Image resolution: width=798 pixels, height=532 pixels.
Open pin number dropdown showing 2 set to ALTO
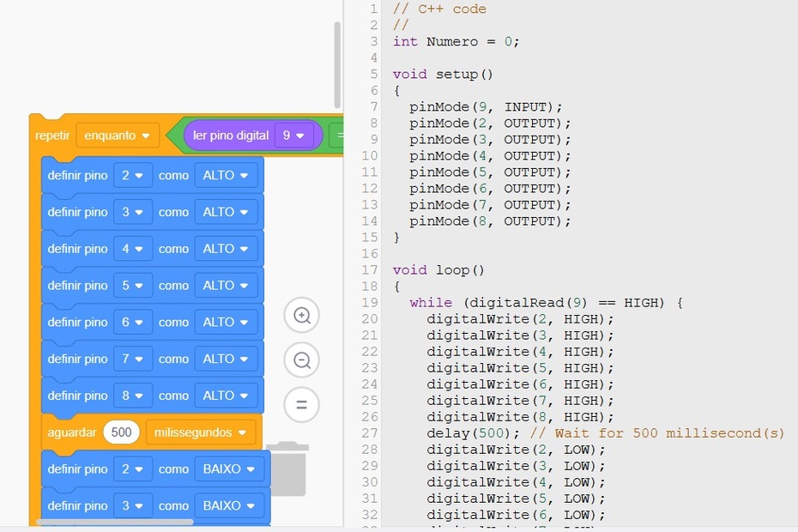132,175
